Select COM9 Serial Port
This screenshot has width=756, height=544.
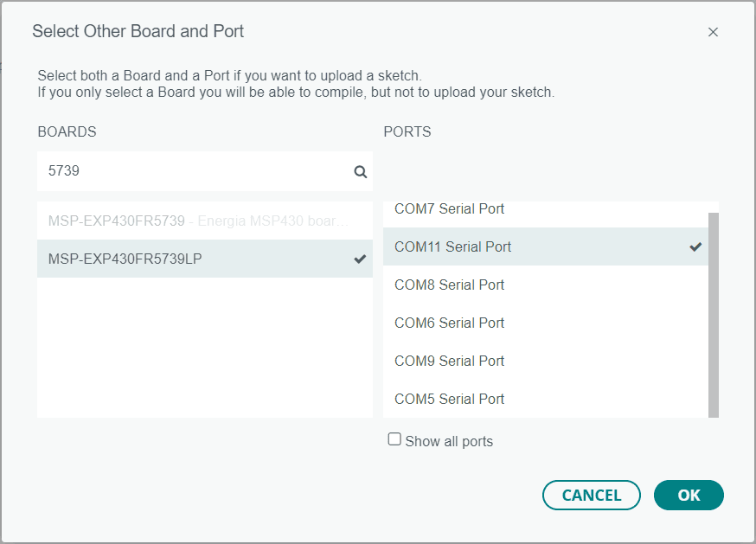pos(450,361)
